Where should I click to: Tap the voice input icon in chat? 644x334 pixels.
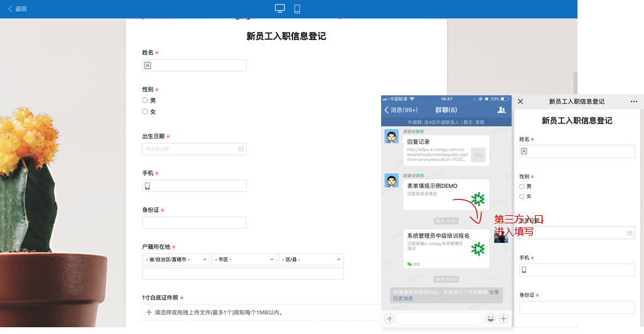point(388,318)
